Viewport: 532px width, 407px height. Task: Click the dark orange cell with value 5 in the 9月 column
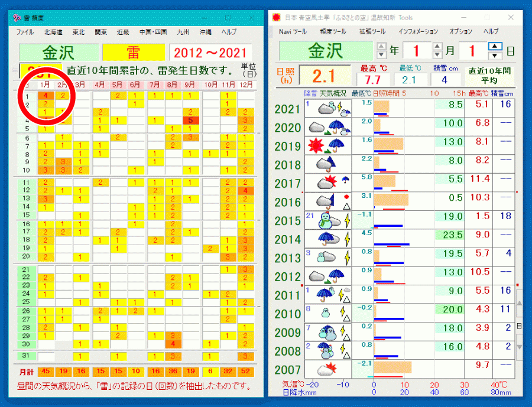pos(190,121)
